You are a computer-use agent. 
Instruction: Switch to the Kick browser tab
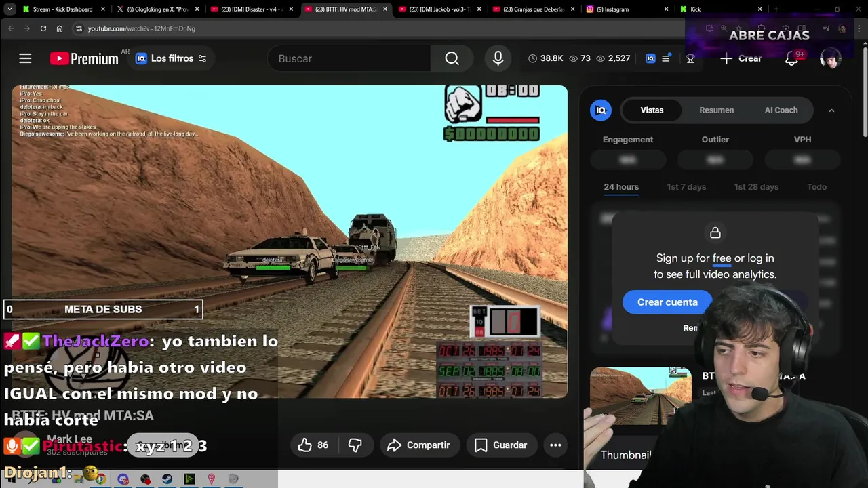coord(719,9)
